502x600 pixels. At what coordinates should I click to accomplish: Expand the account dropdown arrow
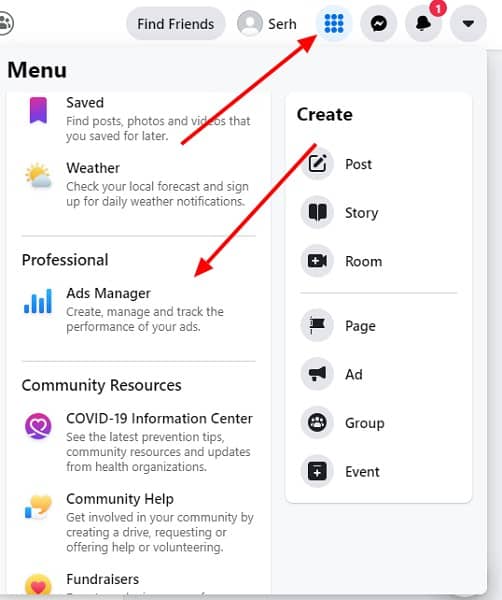point(468,24)
